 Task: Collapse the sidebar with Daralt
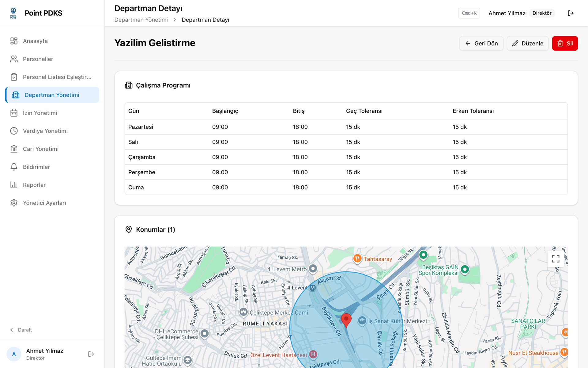pos(21,330)
